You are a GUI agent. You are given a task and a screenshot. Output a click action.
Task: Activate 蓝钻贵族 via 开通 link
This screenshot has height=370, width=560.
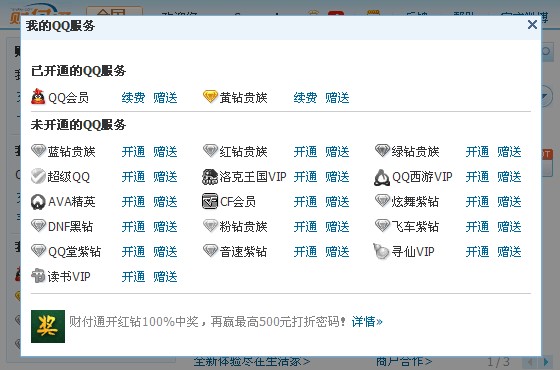point(133,152)
